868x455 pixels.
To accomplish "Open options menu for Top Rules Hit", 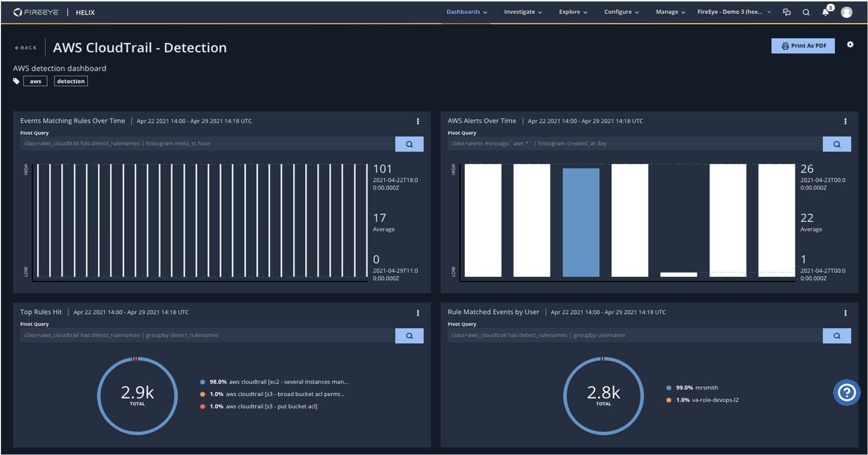I will point(418,313).
